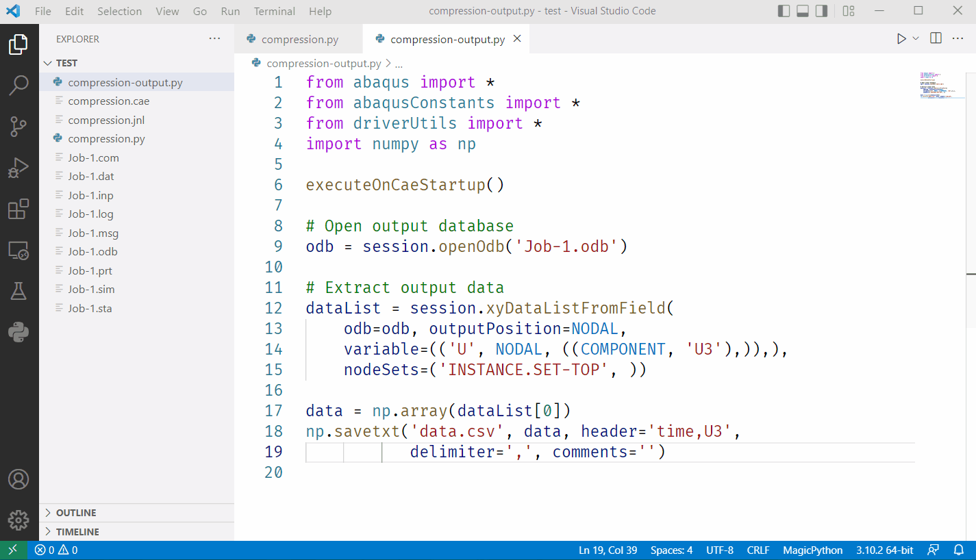The image size is (976, 560).
Task: Select the Python interpreter 3.10.2 64-bit
Action: point(884,550)
